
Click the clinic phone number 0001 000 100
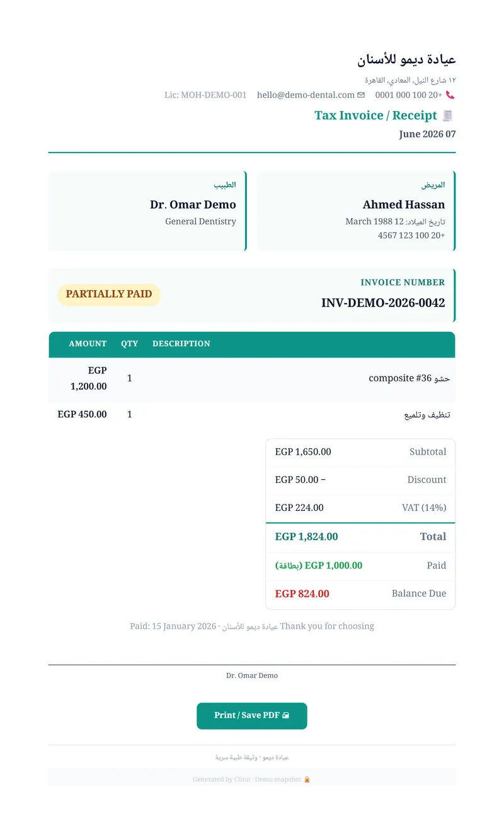pyautogui.click(x=409, y=95)
